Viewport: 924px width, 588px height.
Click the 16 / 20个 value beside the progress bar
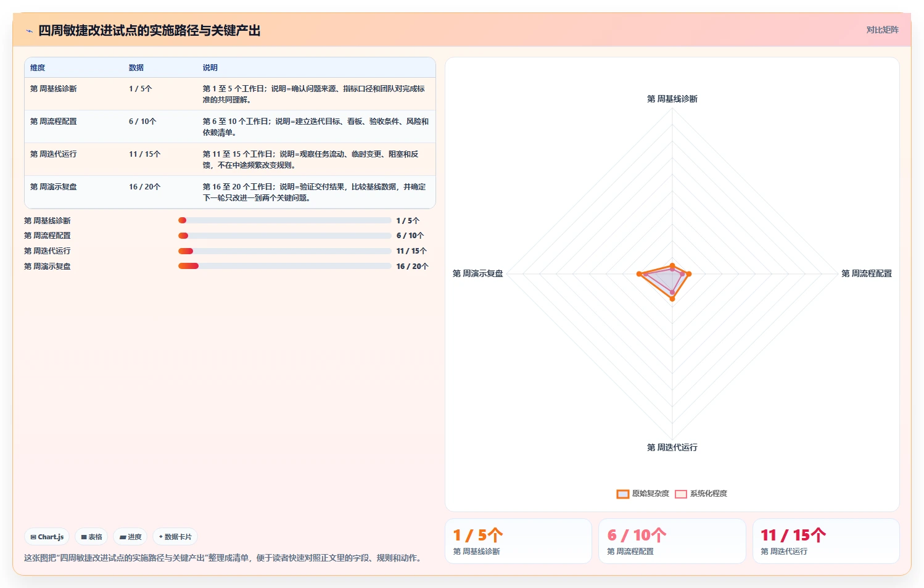pyautogui.click(x=412, y=267)
